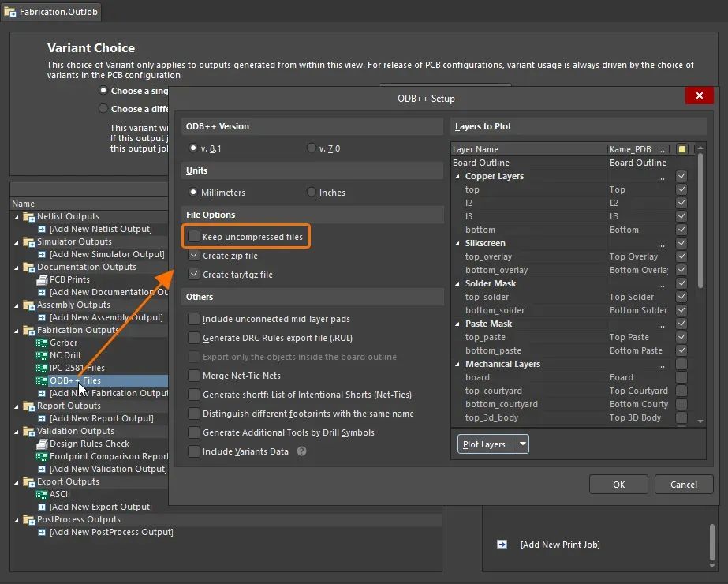This screenshot has height=584, width=728.
Task: Click the Add New Assembly Output icon
Action: tap(42, 318)
